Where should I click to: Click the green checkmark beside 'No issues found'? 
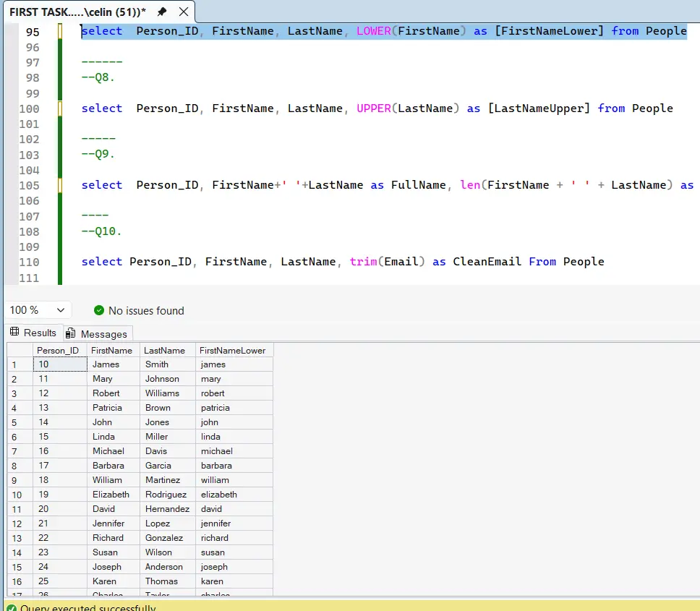pos(99,311)
